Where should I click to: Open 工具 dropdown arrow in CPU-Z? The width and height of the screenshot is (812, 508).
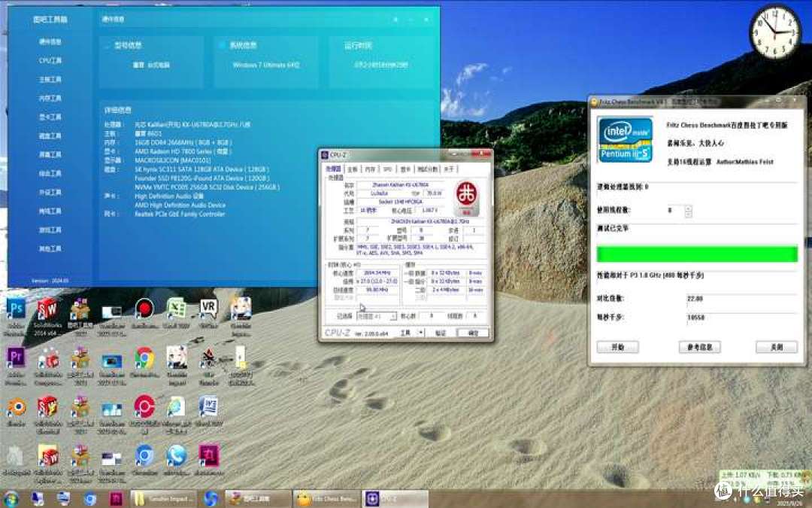421,333
